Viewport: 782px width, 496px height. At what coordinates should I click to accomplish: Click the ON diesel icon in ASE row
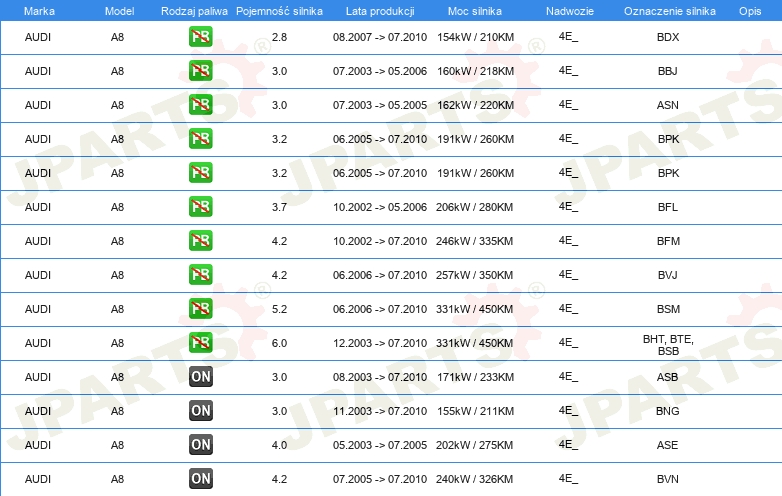[200, 445]
